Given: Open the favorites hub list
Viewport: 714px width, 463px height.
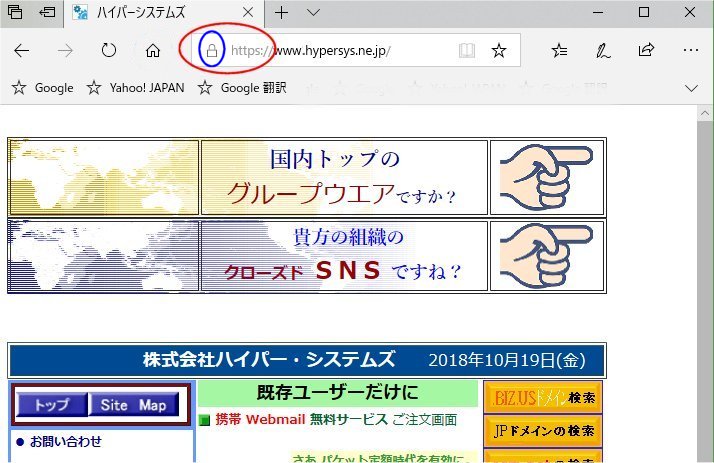Looking at the screenshot, I should point(559,50).
